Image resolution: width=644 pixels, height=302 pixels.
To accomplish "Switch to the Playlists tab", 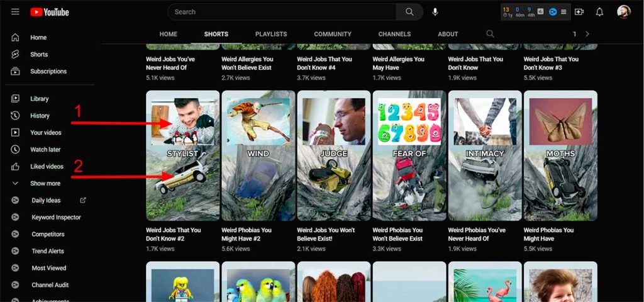I will 270,34.
